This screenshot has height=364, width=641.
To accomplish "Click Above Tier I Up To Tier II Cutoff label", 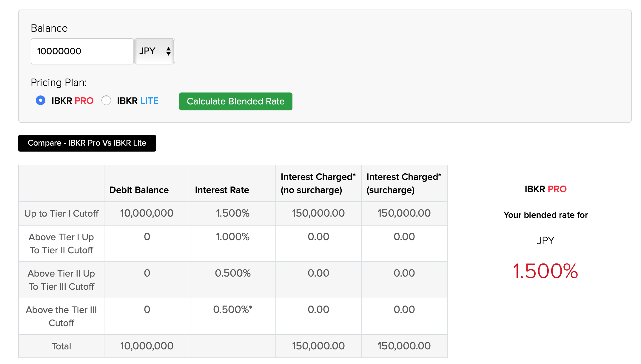I will [x=61, y=244].
